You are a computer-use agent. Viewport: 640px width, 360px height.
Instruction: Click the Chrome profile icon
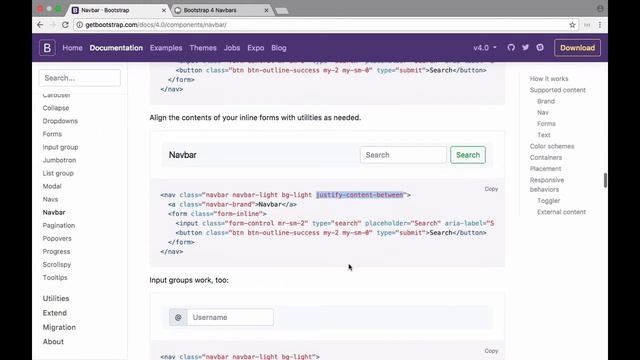600,9
